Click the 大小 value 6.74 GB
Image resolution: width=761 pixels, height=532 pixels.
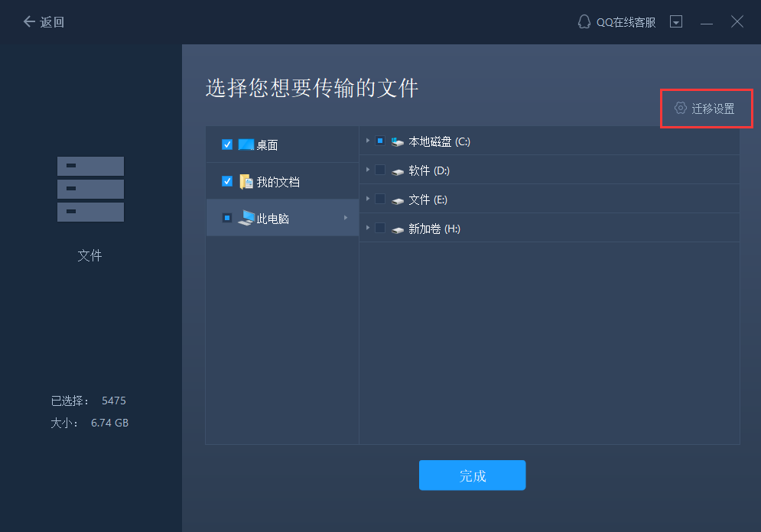coord(109,423)
